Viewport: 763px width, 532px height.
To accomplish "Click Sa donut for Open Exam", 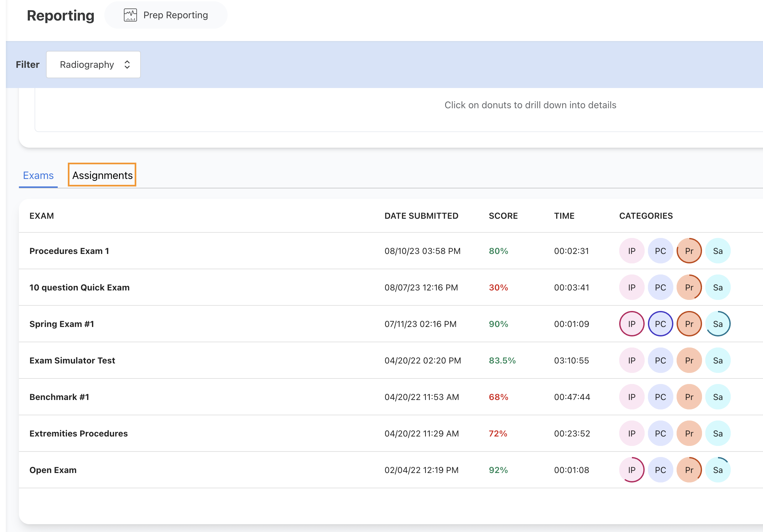I will click(x=717, y=470).
